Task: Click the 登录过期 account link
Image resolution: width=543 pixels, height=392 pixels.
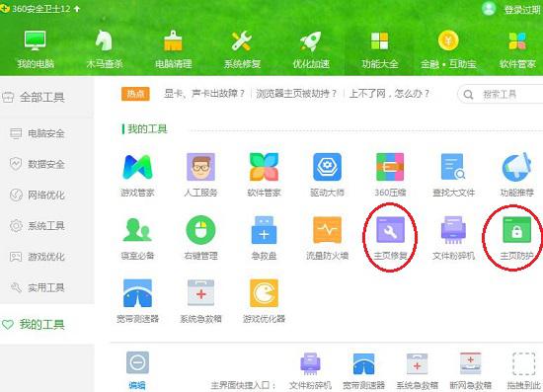Action: click(522, 10)
